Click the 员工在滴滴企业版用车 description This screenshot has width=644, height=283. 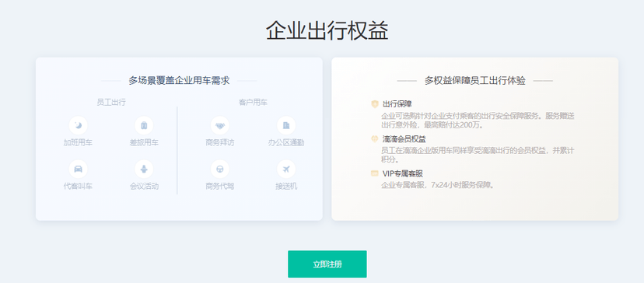click(x=478, y=155)
